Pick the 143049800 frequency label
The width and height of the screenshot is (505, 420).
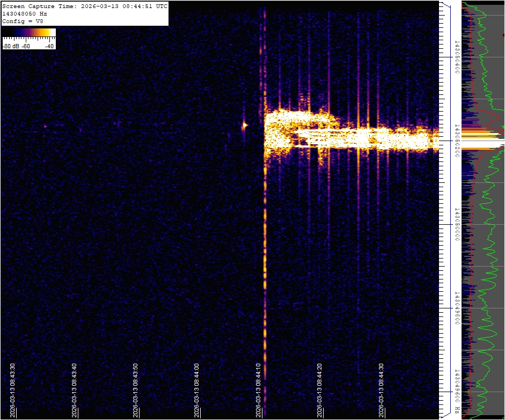pos(457,308)
